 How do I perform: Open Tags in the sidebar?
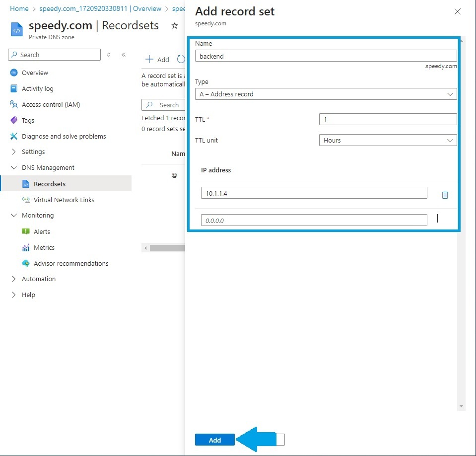28,120
